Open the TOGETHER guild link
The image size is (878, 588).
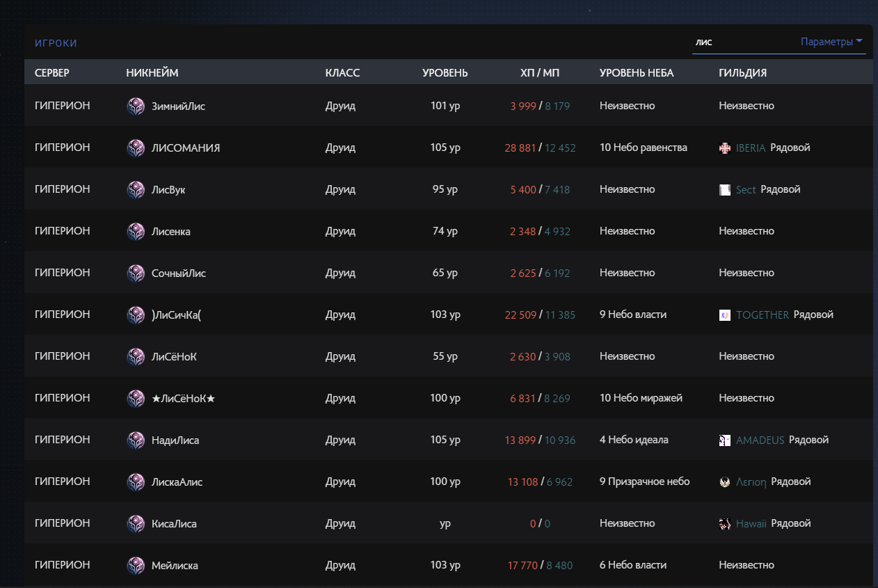(x=763, y=315)
